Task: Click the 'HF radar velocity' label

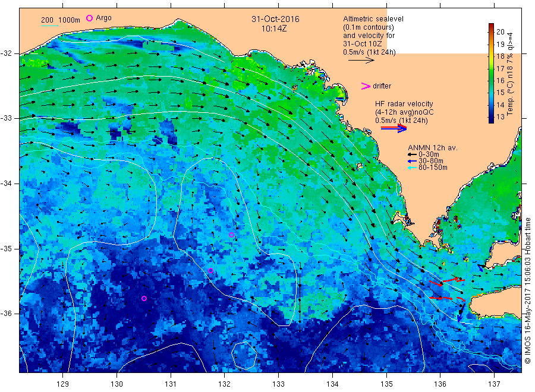Action: 404,104
